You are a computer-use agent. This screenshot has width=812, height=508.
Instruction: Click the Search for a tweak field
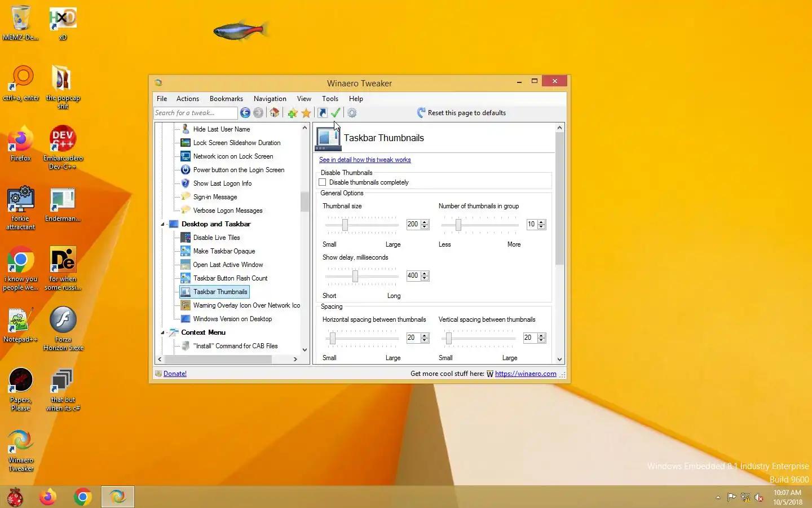coord(196,113)
